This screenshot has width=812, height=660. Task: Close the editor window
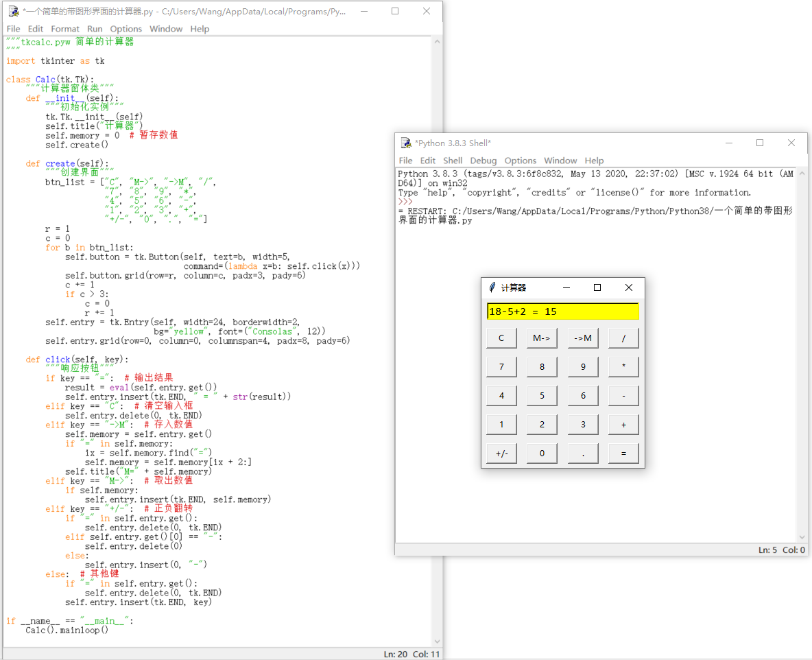426,11
